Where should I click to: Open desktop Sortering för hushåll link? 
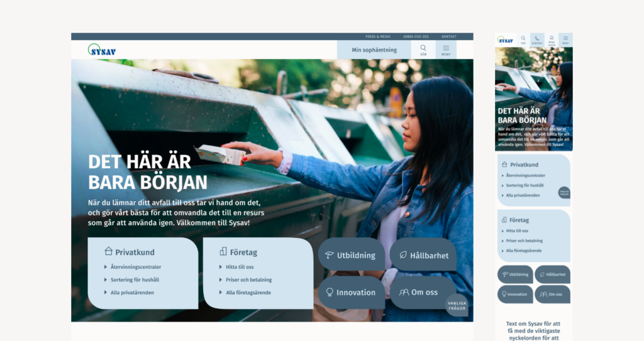[135, 279]
